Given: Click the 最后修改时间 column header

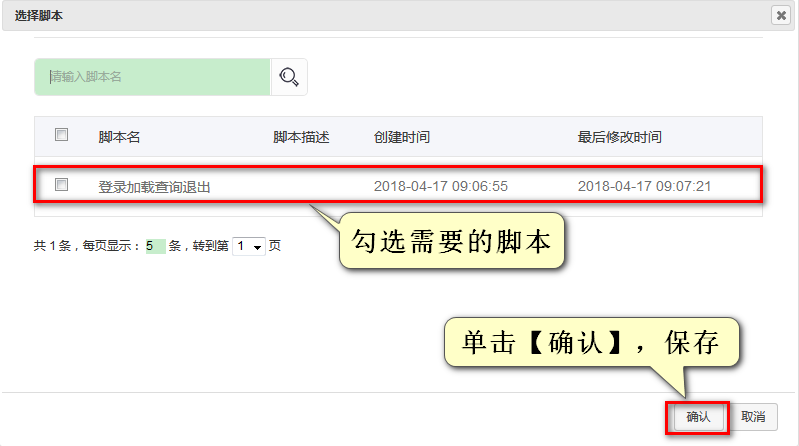Looking at the screenshot, I should coord(619,137).
